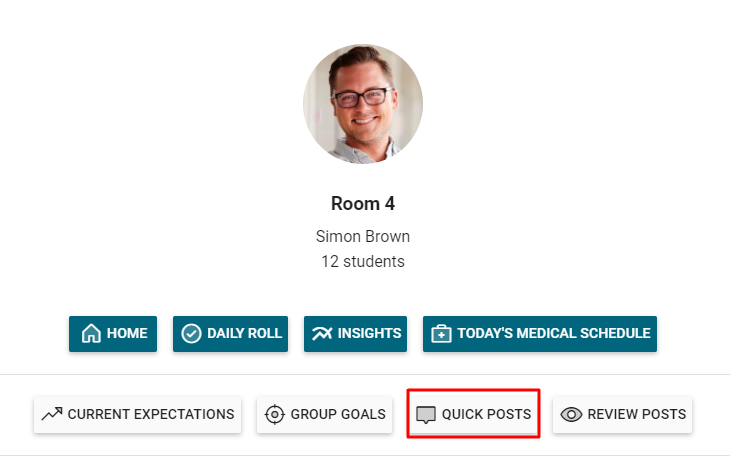Screen dimensions: 730x456
Task: Click Simon Brown's profile photo
Action: coord(363,104)
